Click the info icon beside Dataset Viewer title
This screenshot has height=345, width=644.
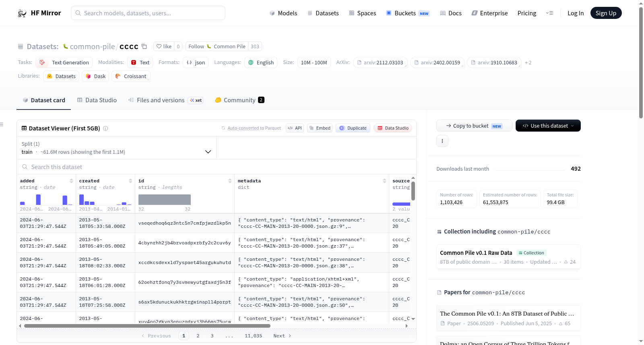105,128
